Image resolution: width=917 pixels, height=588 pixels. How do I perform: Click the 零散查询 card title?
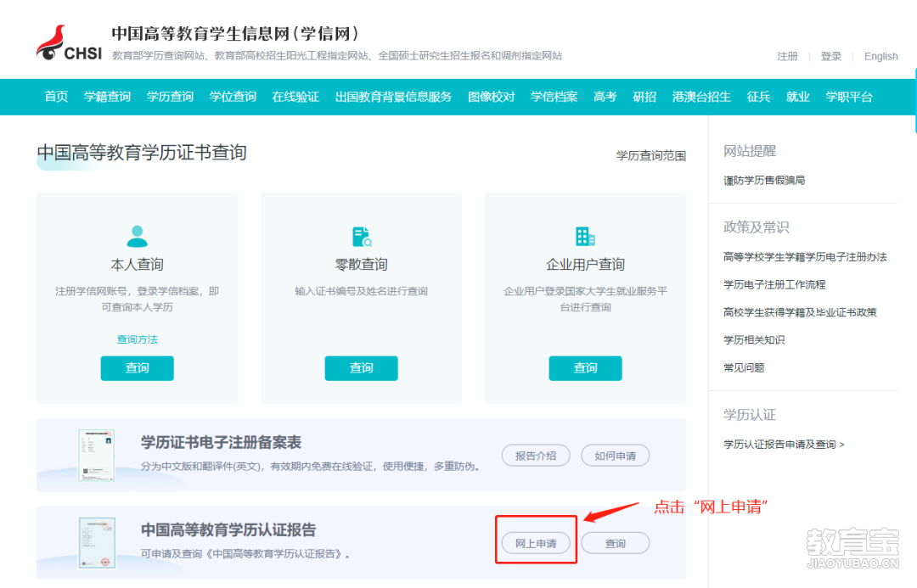click(362, 265)
